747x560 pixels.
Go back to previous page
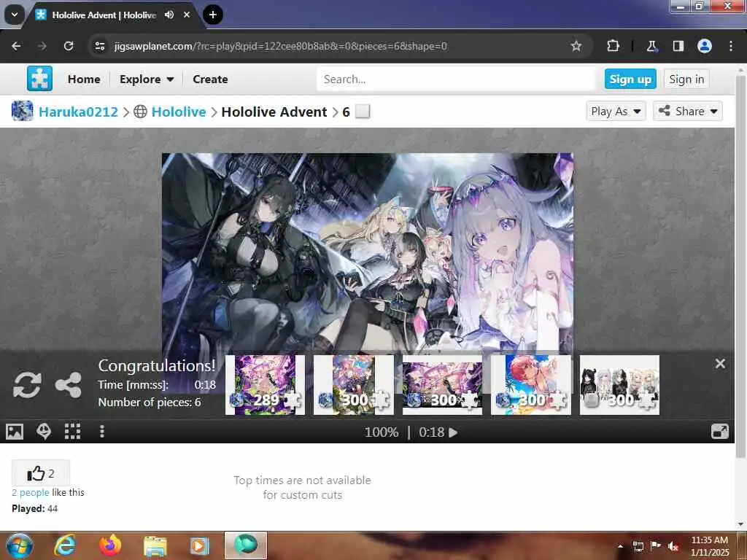click(x=16, y=46)
